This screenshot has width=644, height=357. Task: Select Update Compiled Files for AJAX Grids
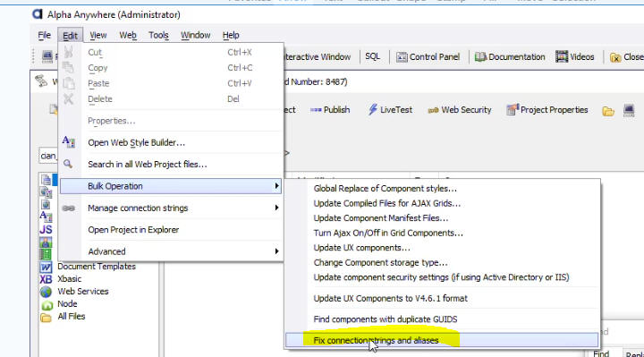pos(387,203)
